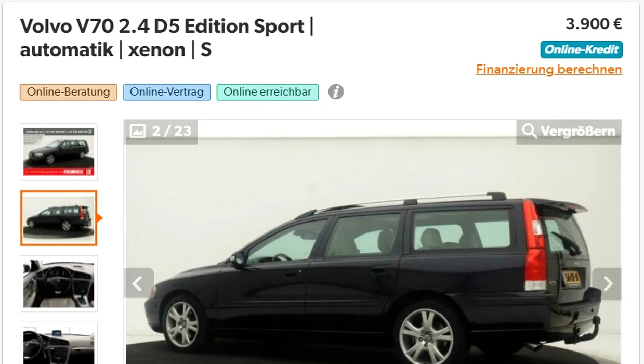This screenshot has width=644, height=364.
Task: Click the Online erreichbar badge
Action: [268, 92]
